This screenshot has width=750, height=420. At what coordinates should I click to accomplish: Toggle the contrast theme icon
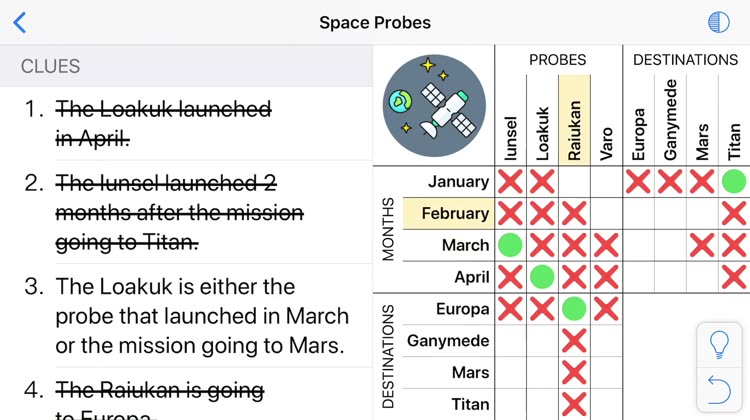(x=718, y=22)
